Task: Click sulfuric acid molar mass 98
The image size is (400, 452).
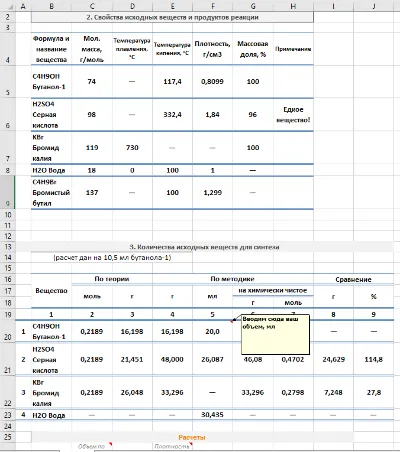Action: pos(92,114)
